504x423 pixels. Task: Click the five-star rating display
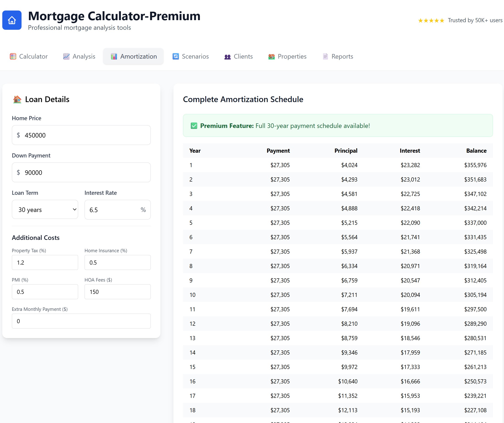[x=431, y=20]
